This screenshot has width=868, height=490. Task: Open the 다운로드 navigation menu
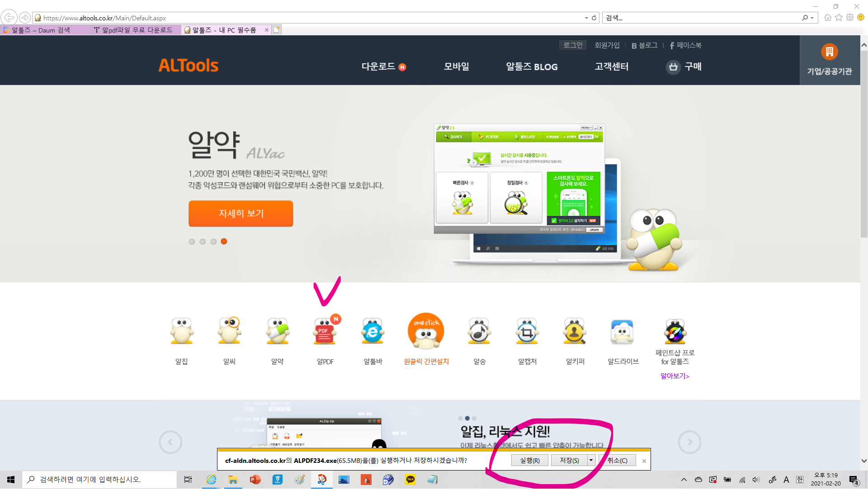click(378, 67)
